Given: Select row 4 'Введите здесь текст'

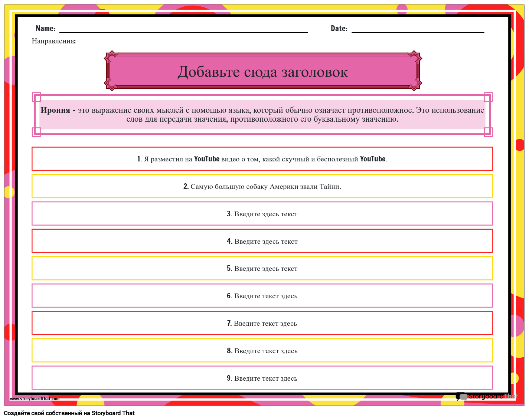Looking at the screenshot, I should point(262,241).
